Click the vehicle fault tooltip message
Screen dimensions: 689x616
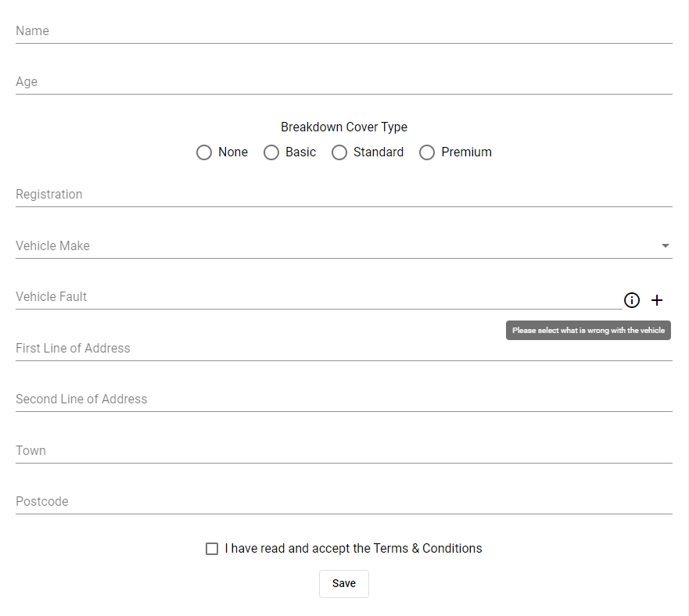point(588,331)
